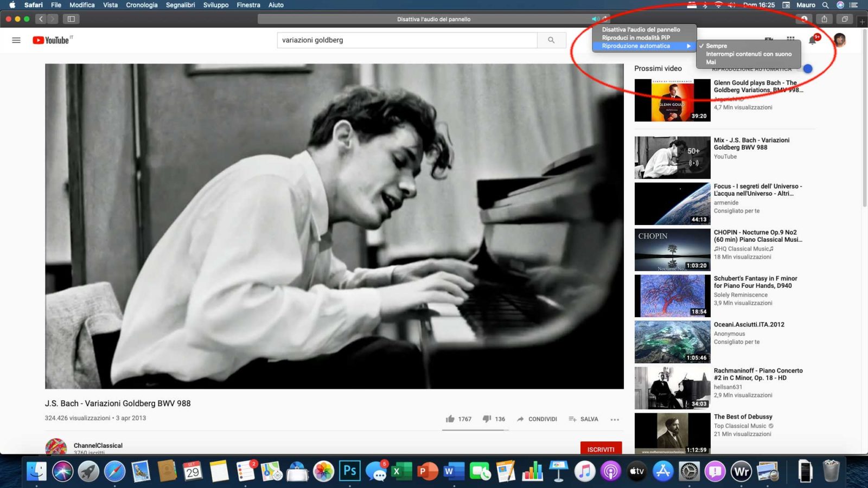Click the YouTube search magnifier button
The width and height of the screenshot is (868, 488).
[x=551, y=40]
